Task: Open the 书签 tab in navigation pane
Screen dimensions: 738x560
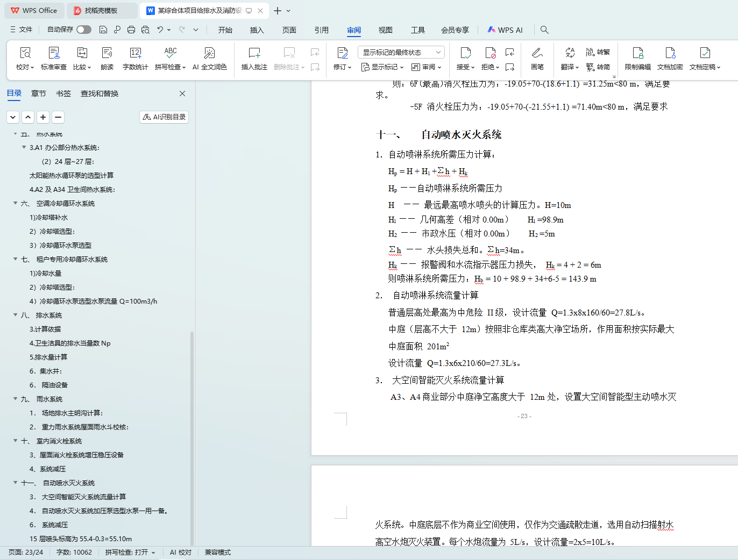Action: 63,94
